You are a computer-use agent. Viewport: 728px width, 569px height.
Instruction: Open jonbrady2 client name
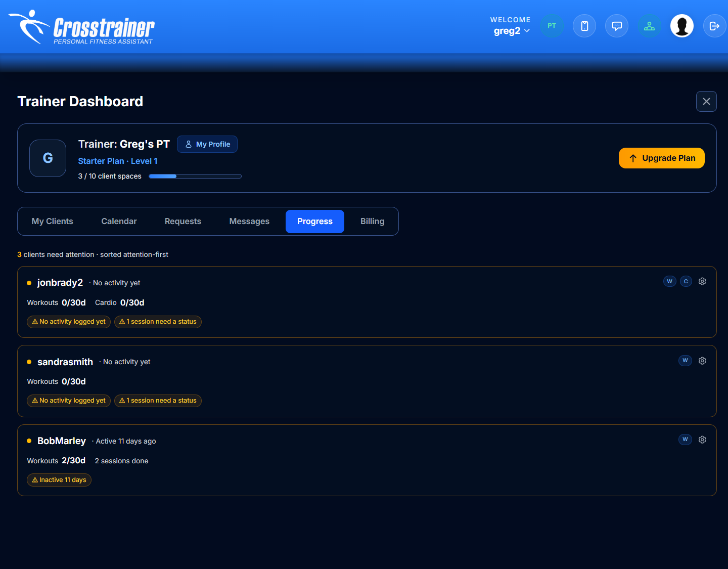[60, 283]
